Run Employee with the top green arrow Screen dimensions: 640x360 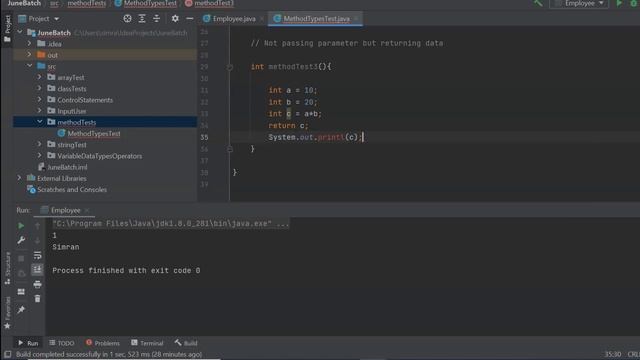tap(619, 3)
